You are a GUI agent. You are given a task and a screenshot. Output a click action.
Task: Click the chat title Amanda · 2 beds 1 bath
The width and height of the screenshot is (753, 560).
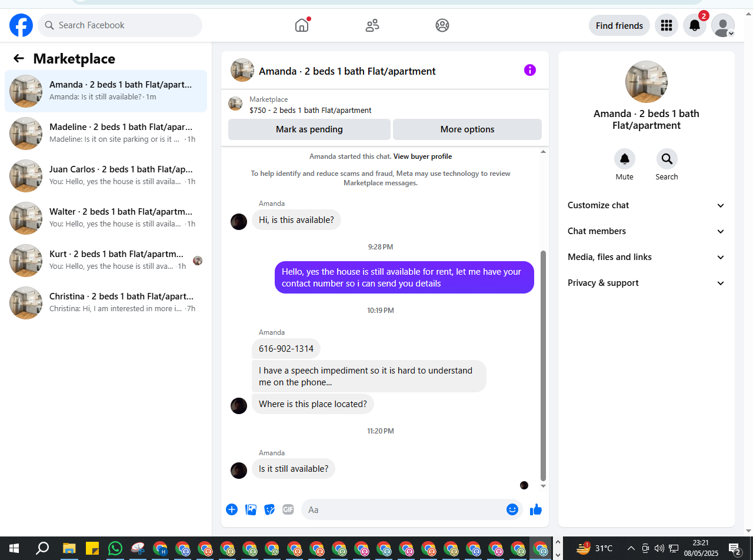[347, 71]
